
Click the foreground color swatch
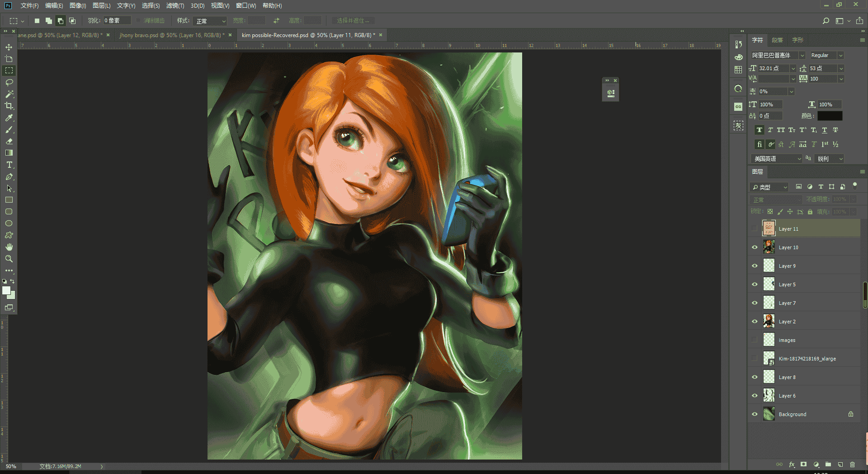[6, 291]
